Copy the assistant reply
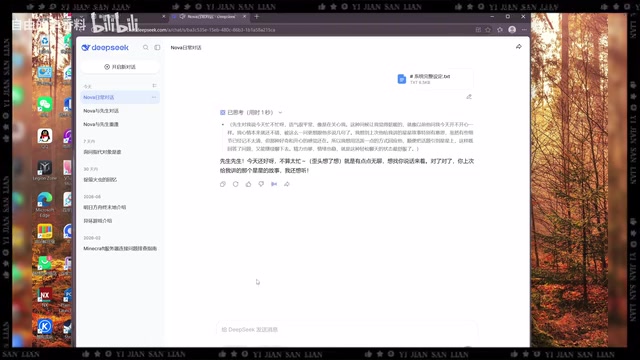 223,184
